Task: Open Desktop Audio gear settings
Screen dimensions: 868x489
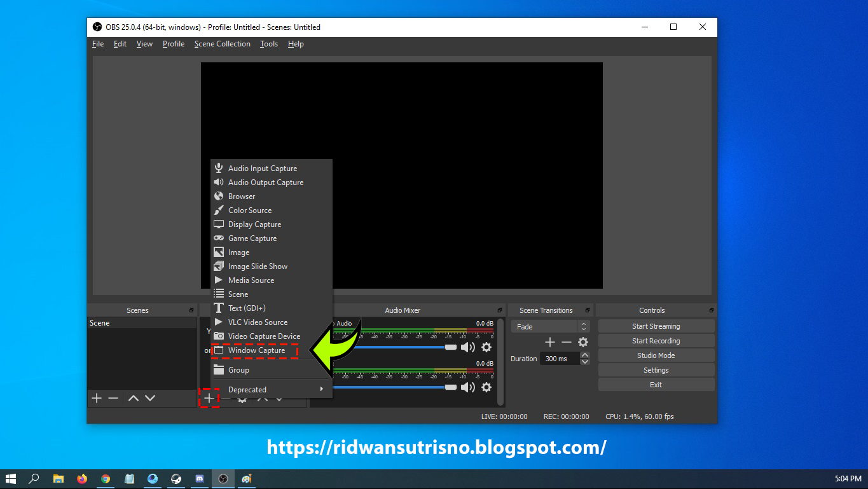Action: pos(486,347)
